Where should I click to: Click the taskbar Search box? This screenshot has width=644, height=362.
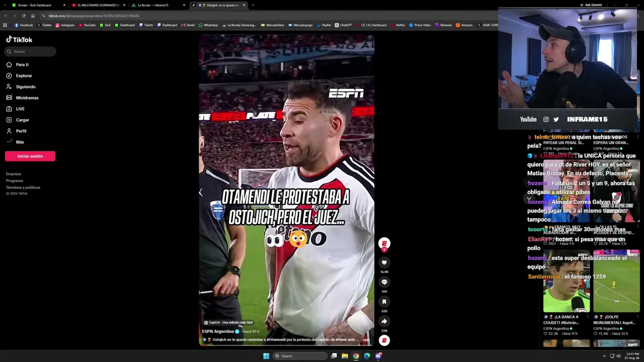pos(300,356)
